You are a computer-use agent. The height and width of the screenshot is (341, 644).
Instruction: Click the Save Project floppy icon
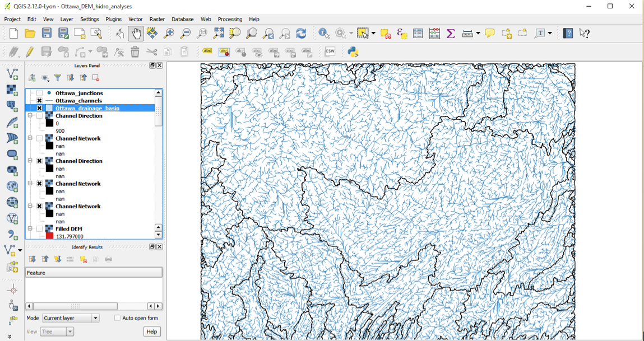tap(47, 34)
